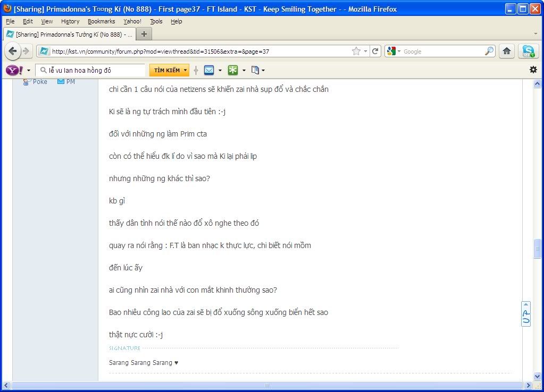The height and width of the screenshot is (392, 544).
Task: Open the File menu
Action: 10,21
